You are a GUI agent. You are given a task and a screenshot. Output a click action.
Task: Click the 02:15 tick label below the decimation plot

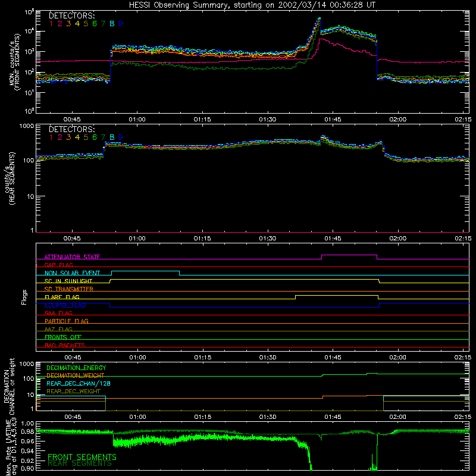point(463,417)
